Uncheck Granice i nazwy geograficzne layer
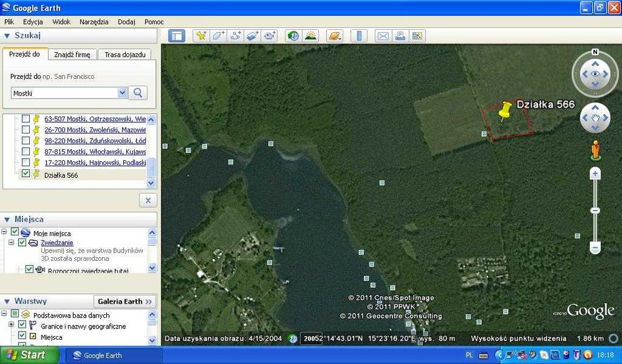 [x=22, y=325]
